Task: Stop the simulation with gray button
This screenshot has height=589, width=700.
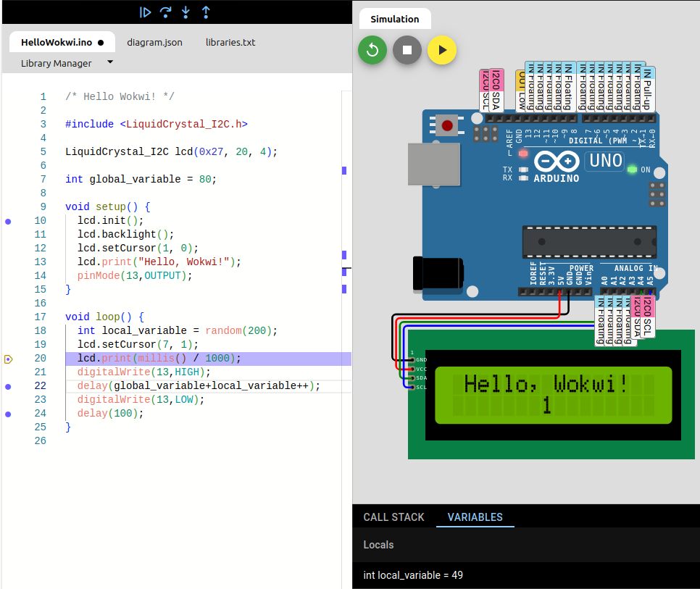Action: (x=407, y=50)
